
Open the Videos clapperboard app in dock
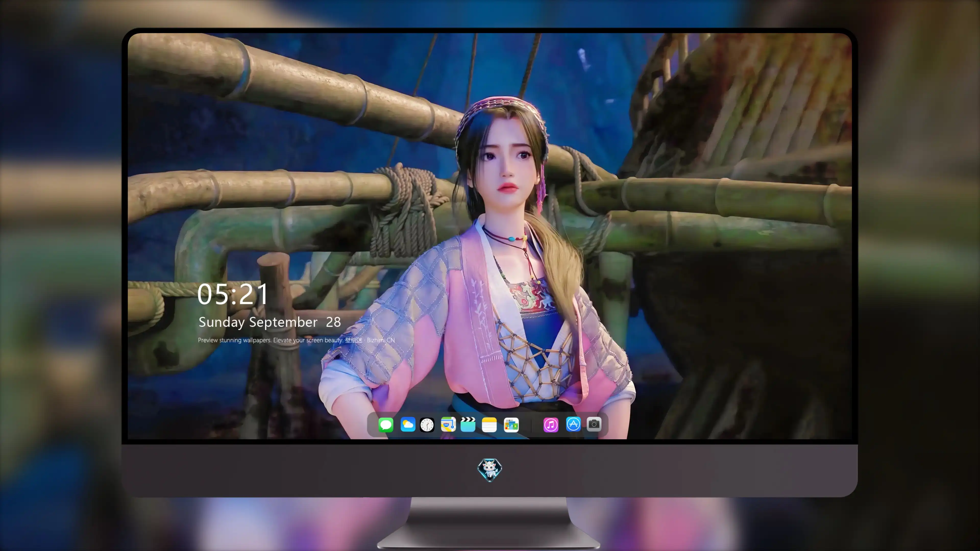(468, 424)
